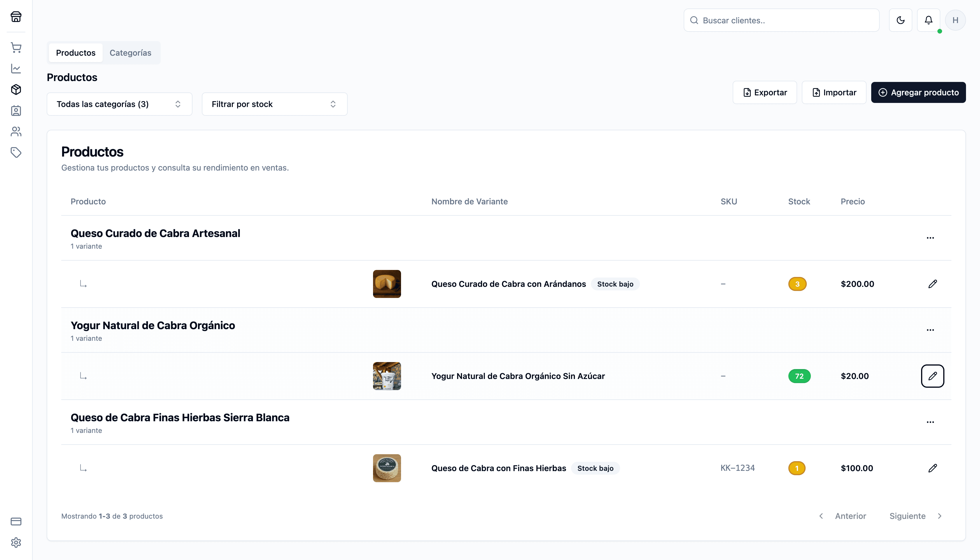Image resolution: width=980 pixels, height=560 pixels.
Task: Open the tag discounts sidebar icon
Action: point(16,153)
